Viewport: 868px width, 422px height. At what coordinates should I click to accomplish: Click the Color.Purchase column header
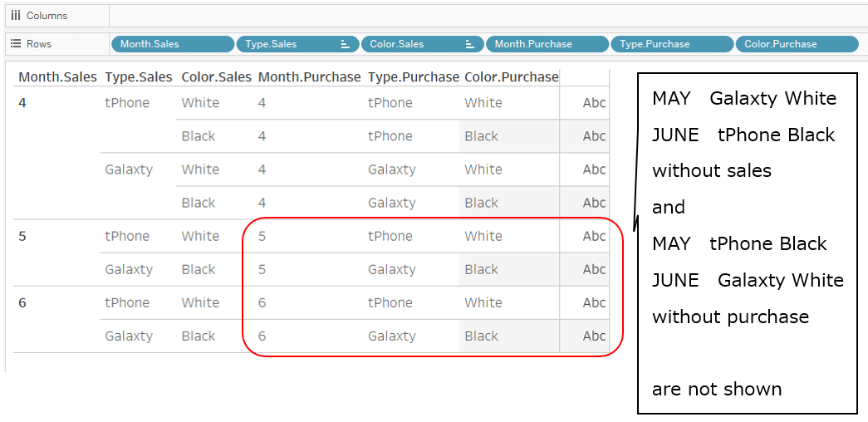click(512, 77)
